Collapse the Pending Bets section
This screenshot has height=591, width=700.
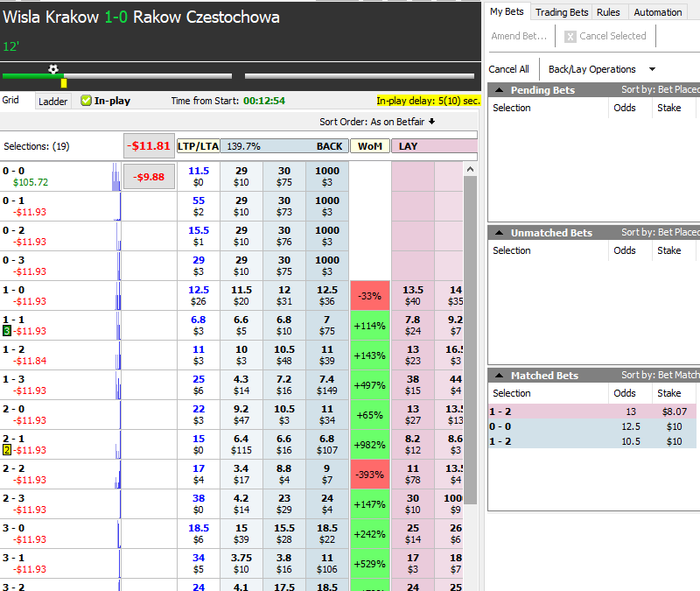[x=498, y=89]
